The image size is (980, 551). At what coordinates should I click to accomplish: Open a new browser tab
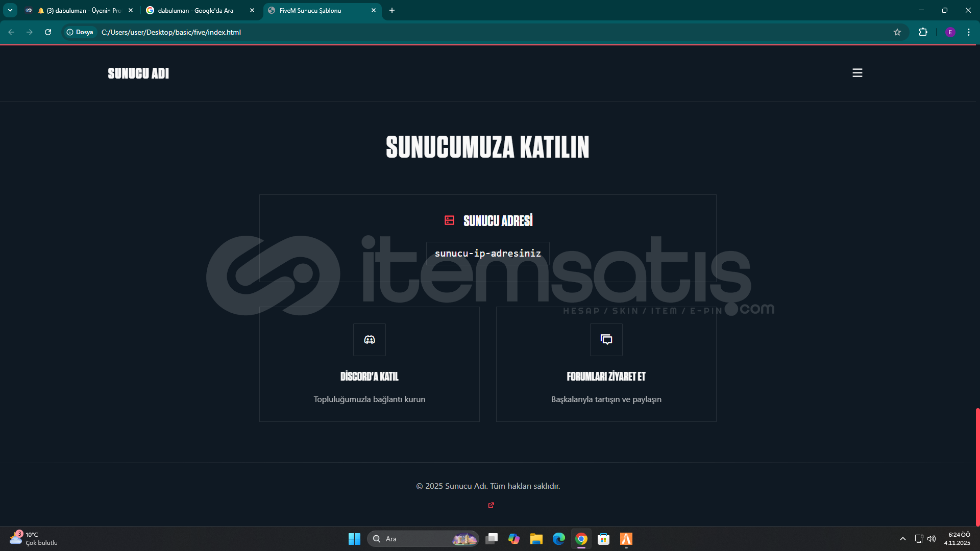pyautogui.click(x=391, y=10)
